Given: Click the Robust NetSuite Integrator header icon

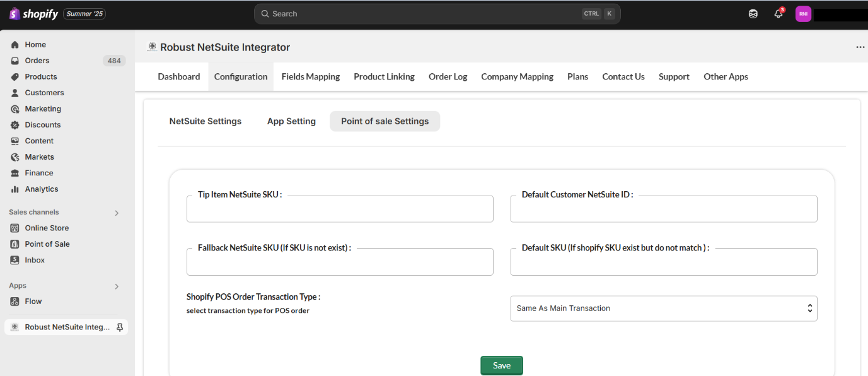Looking at the screenshot, I should (x=152, y=47).
